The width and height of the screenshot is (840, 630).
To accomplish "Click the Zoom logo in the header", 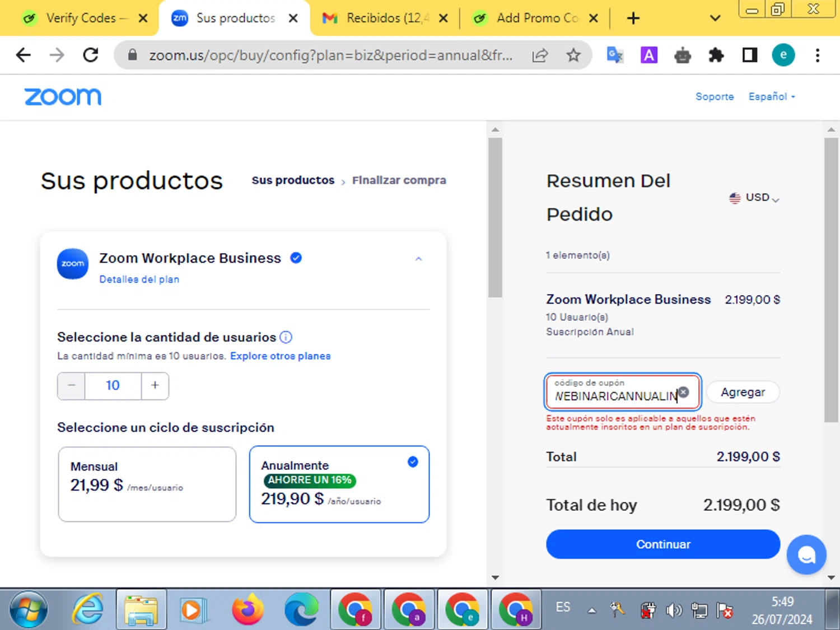I will pos(63,97).
